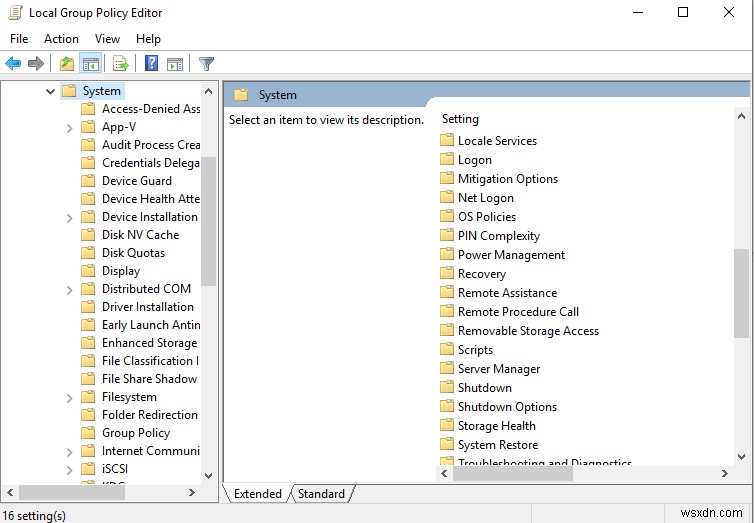Click folder icon beside Disk Quotas tree item

pyautogui.click(x=88, y=253)
